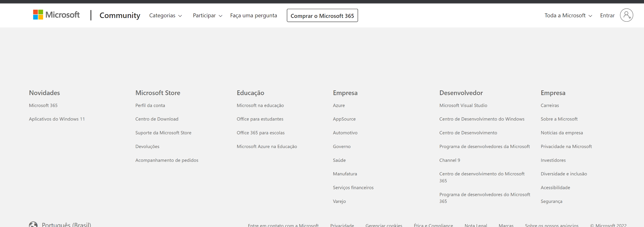Image resolution: width=644 pixels, height=227 pixels.
Task: Open the AppSource link
Action: click(344, 119)
